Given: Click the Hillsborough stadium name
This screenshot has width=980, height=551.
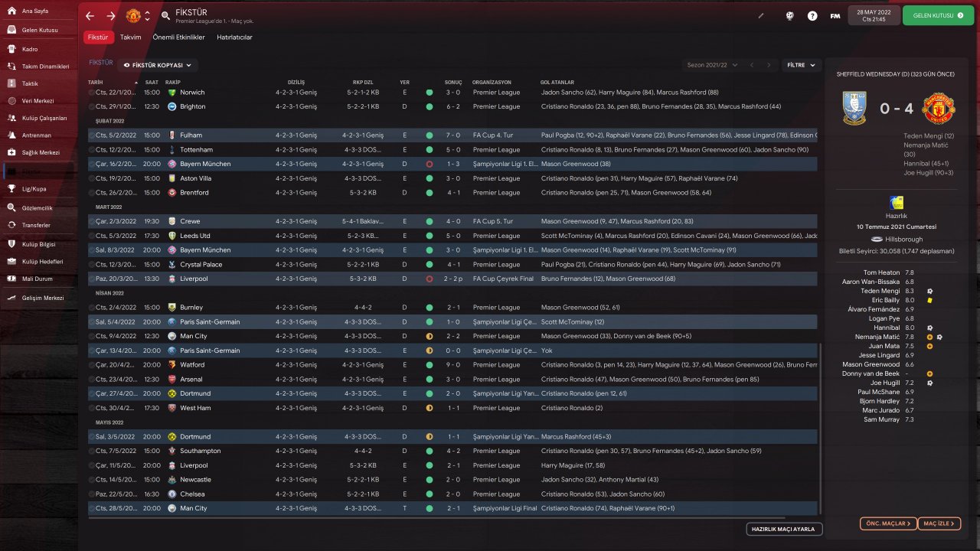Looking at the screenshot, I should [903, 239].
